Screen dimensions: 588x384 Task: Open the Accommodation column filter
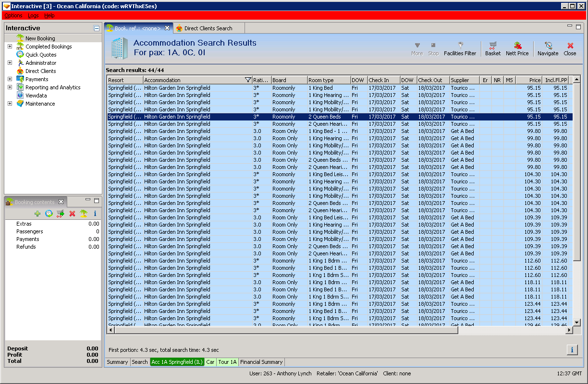[247, 80]
